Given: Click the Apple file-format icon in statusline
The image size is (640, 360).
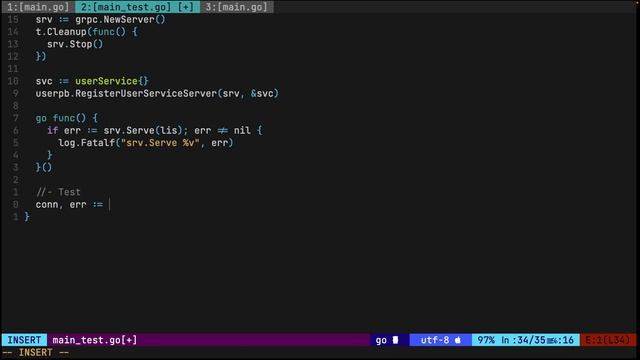Looking at the screenshot, I should 458,340.
